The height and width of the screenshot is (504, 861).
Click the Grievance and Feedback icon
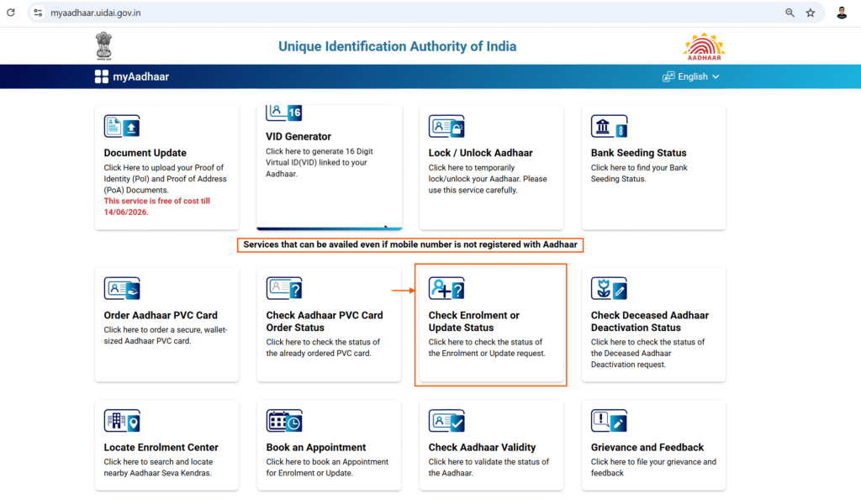(x=609, y=421)
